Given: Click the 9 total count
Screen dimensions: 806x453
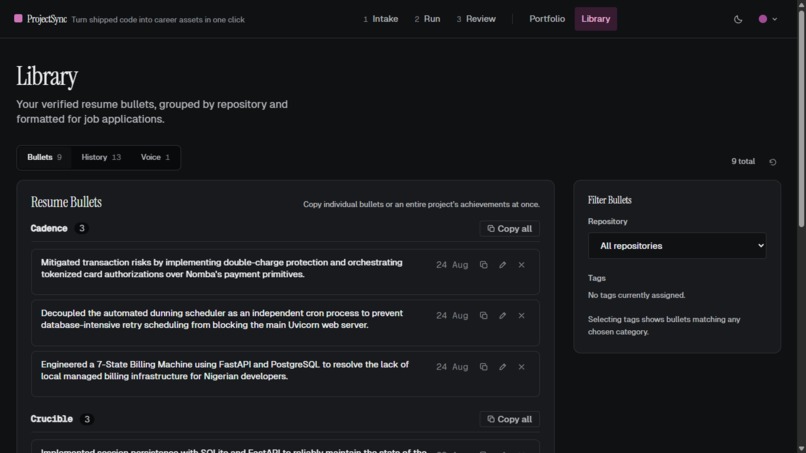Looking at the screenshot, I should coord(743,161).
